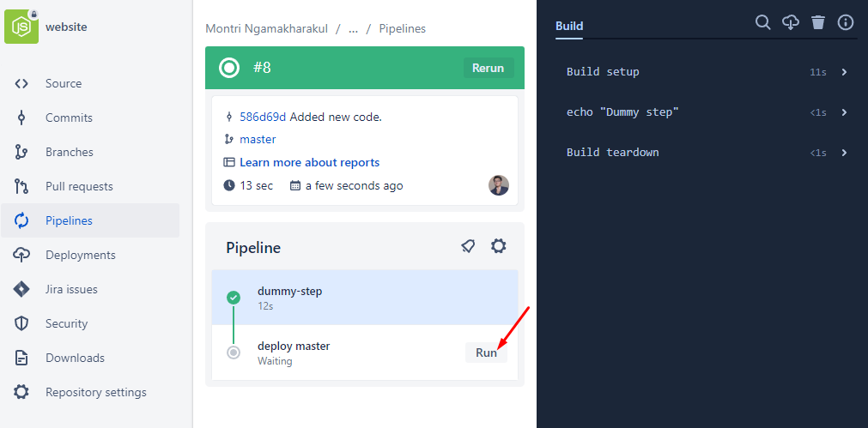Expand the Build teardown log section
This screenshot has width=868, height=428.
click(844, 153)
